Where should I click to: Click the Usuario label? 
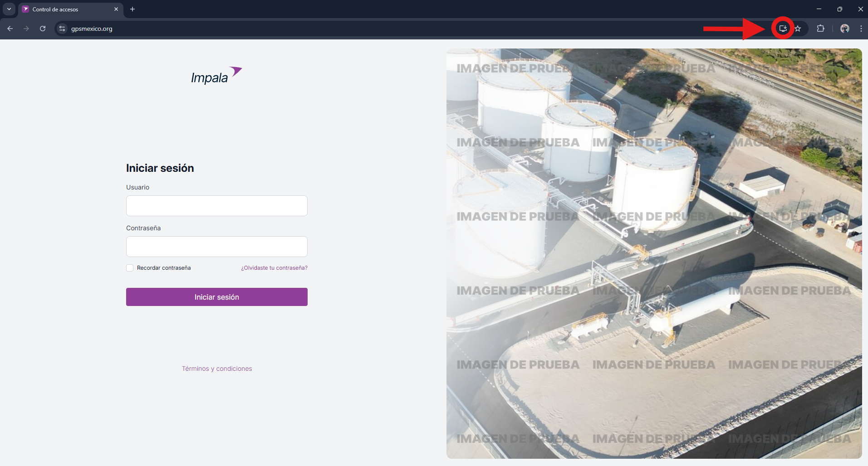pos(137,187)
